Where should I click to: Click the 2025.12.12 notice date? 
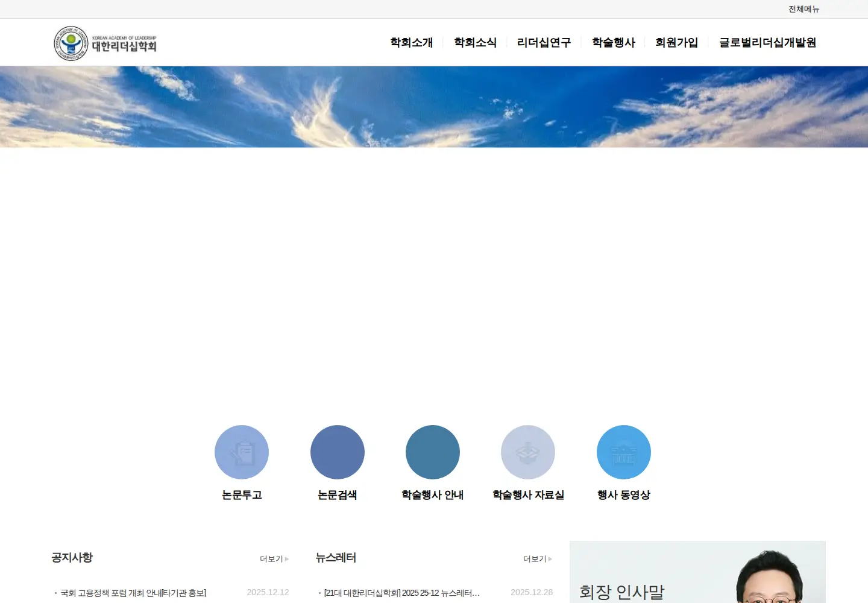point(268,593)
